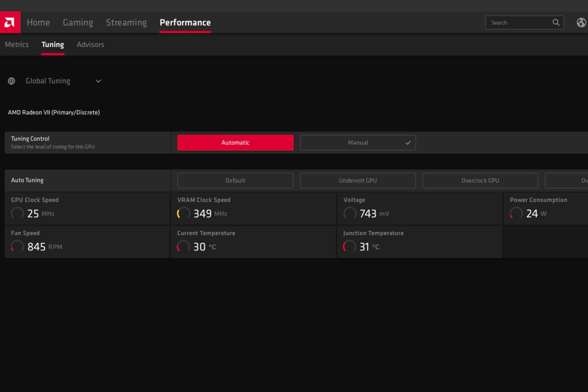Expand the Global Tuning dropdown chevron

pyautogui.click(x=98, y=81)
